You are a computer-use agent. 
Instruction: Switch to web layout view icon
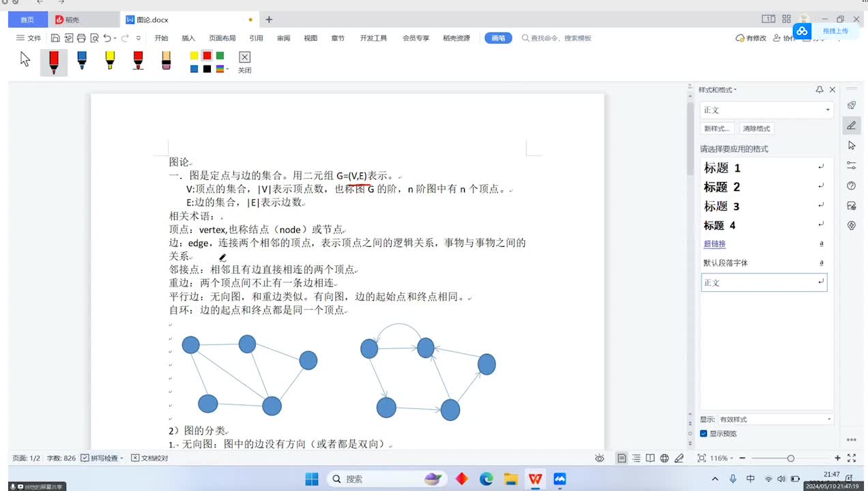[664, 458]
